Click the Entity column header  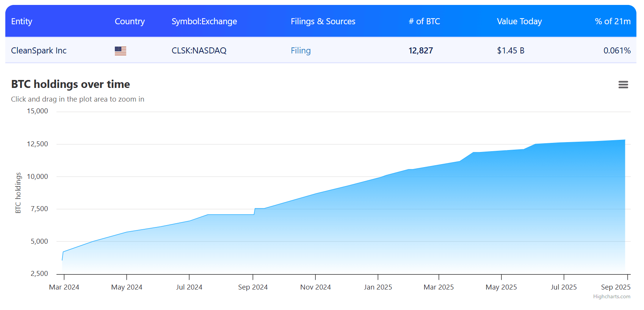click(22, 22)
